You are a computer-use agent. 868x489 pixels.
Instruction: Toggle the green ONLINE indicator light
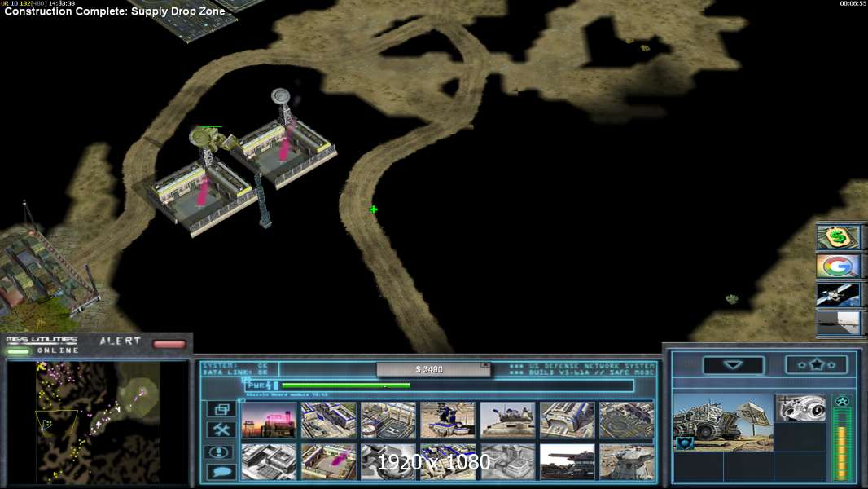(x=18, y=351)
